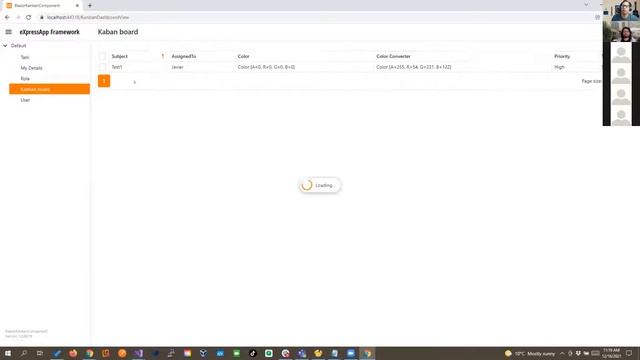Switch to the active Chrome taskbar window

click(x=367, y=353)
